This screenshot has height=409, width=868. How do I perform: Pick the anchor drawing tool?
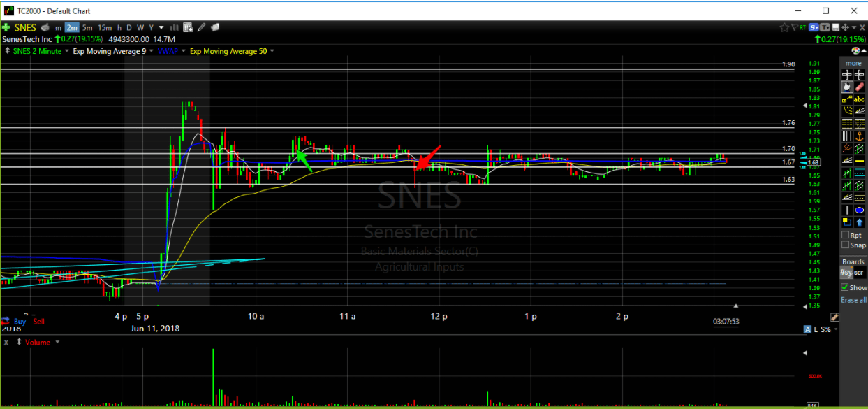[x=860, y=136]
